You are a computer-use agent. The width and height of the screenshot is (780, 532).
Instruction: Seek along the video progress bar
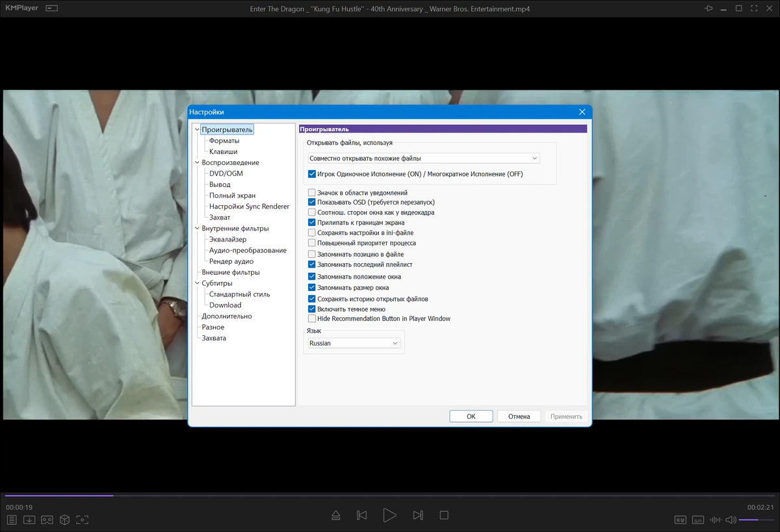pos(390,496)
